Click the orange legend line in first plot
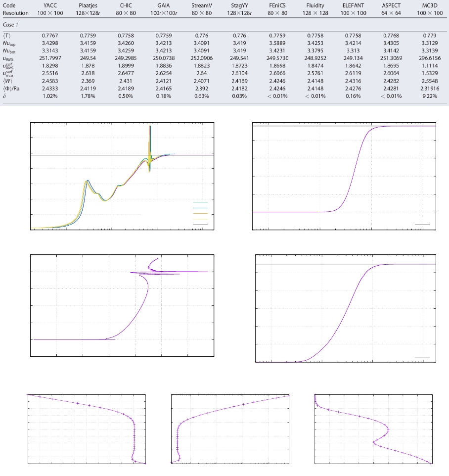This screenshot has width=449, height=476. [x=200, y=213]
